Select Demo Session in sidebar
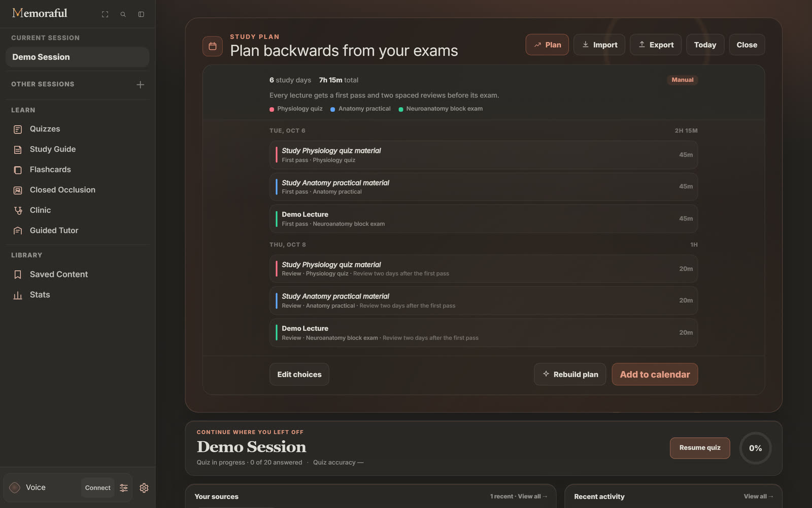812x508 pixels. click(77, 57)
